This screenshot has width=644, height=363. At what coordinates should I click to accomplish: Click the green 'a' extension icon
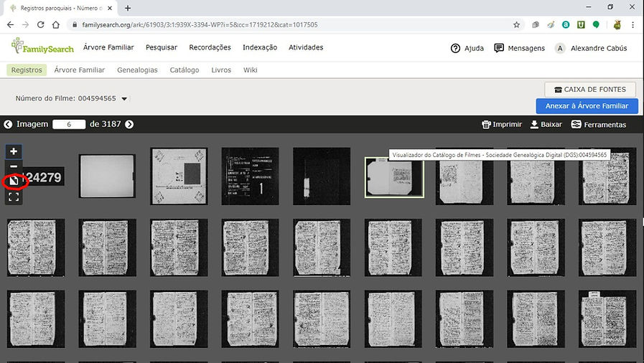tap(566, 24)
